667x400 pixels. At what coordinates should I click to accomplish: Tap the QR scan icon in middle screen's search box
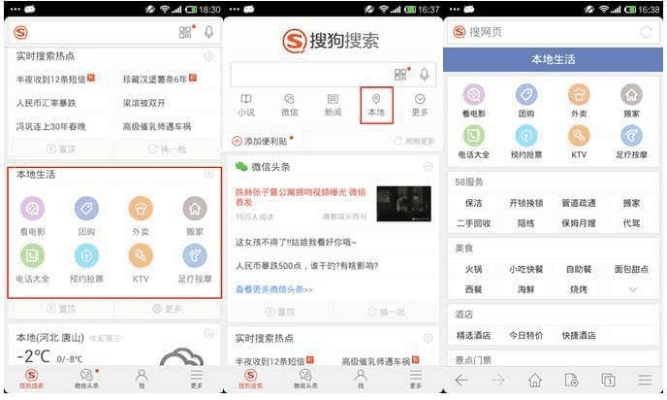pos(400,75)
